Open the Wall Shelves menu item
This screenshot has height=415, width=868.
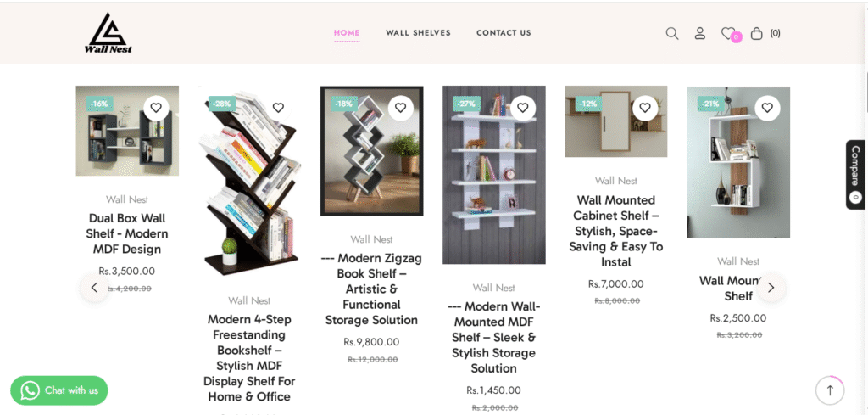(x=418, y=33)
